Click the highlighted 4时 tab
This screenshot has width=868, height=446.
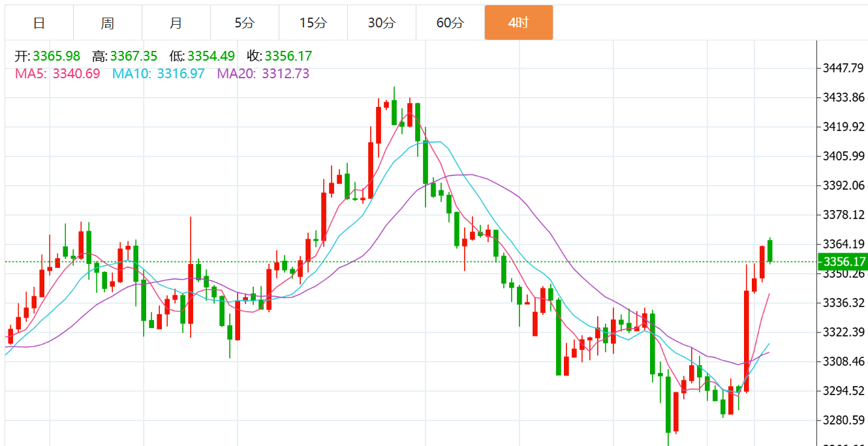click(x=519, y=23)
